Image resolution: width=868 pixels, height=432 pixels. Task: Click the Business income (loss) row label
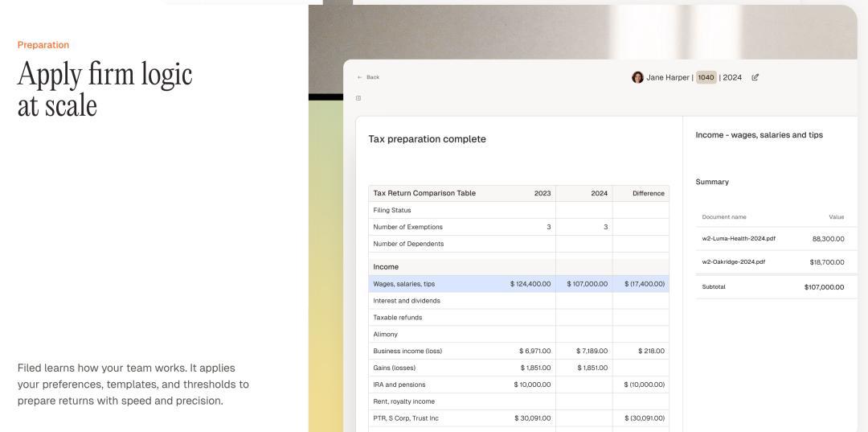(x=407, y=351)
